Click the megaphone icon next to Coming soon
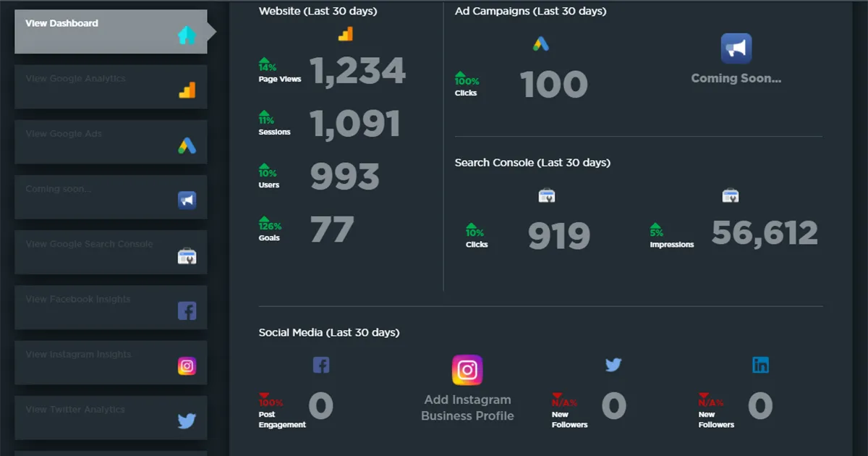This screenshot has height=456, width=868. 187,200
